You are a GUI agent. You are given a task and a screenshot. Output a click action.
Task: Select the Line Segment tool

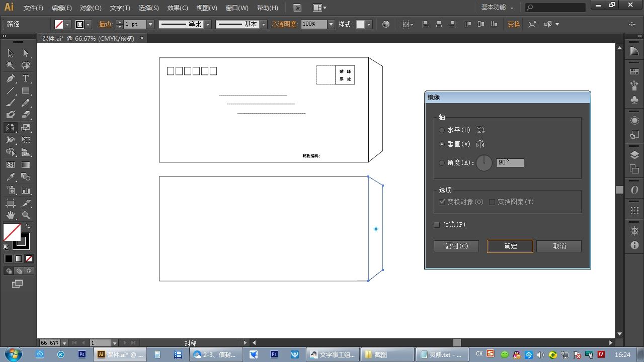coord(11,91)
